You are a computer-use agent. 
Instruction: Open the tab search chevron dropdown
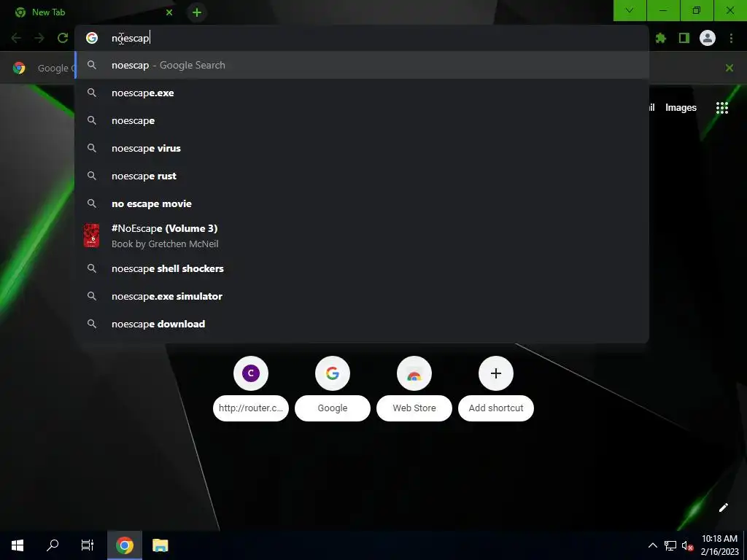tap(630, 10)
